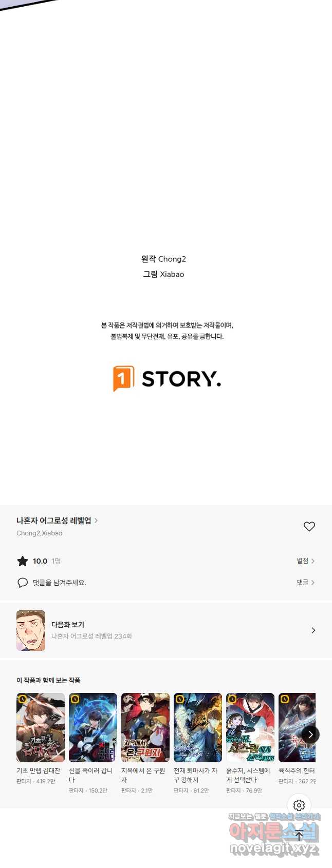Show next recommended works carousel arrow

tap(310, 735)
